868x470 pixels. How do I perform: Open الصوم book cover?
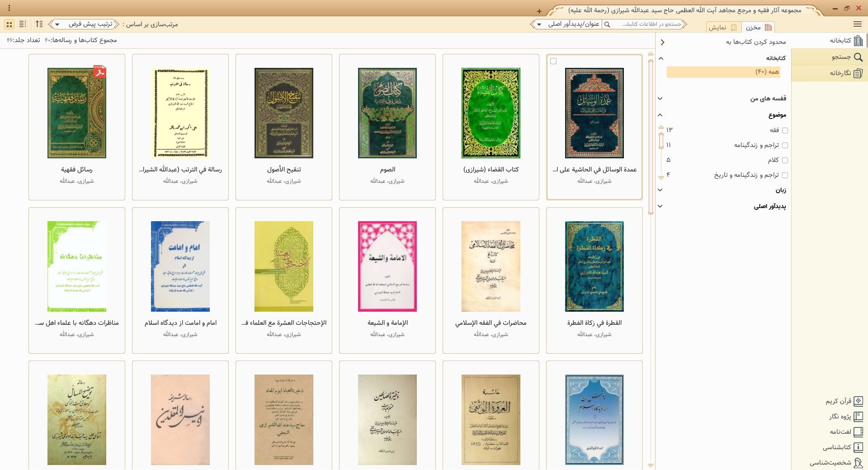point(387,113)
